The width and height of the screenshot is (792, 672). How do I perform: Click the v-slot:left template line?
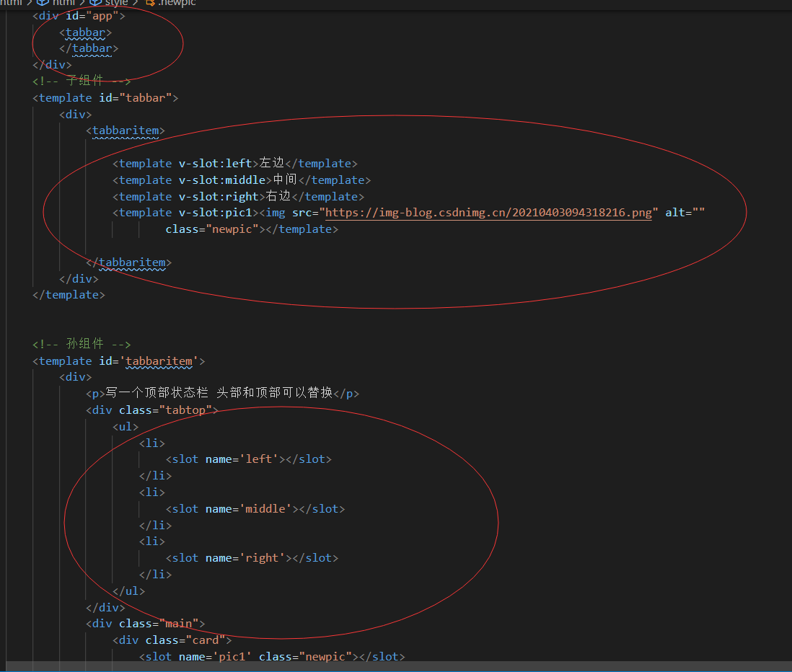(x=235, y=164)
